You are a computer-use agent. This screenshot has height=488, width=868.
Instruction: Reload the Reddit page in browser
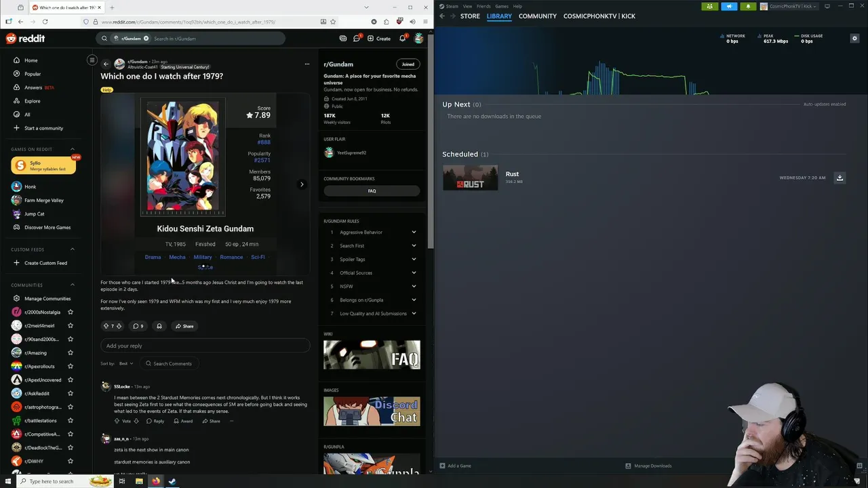(x=45, y=22)
